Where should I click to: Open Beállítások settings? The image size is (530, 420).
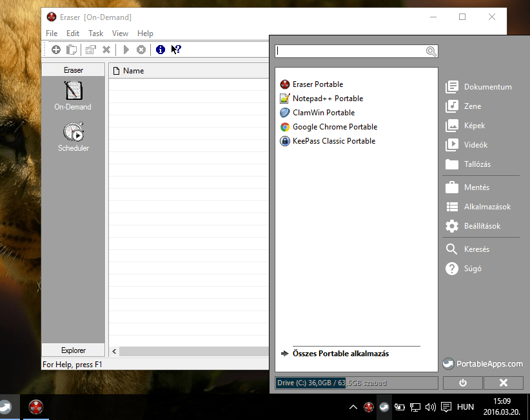[x=473, y=226]
